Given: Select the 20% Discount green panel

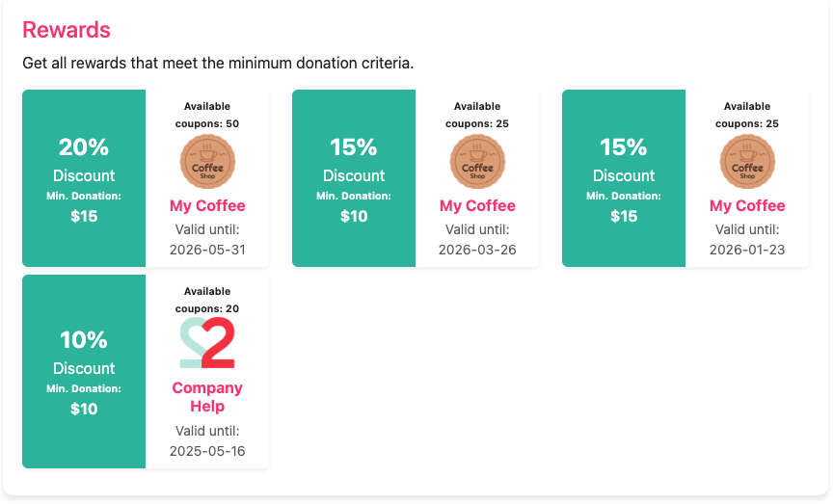Looking at the screenshot, I should 84,178.
